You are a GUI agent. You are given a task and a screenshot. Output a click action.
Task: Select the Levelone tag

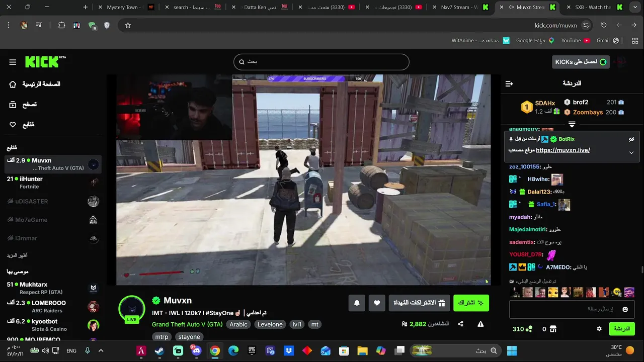click(x=270, y=324)
